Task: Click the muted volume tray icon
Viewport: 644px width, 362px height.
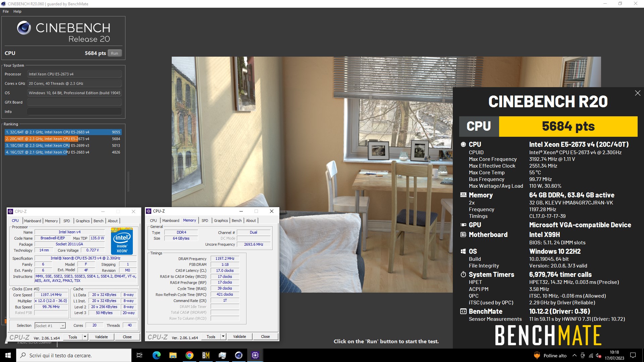Action: pos(599,356)
